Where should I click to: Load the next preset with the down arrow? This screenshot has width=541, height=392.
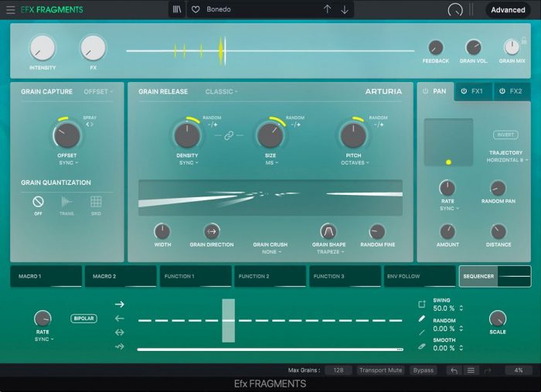[x=345, y=9]
